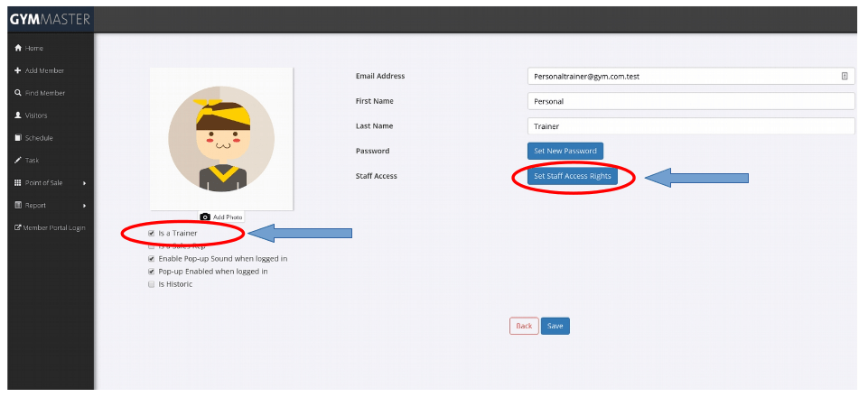Uncheck the Is a Trainer checkbox
This screenshot has height=397, width=868.
coord(151,233)
